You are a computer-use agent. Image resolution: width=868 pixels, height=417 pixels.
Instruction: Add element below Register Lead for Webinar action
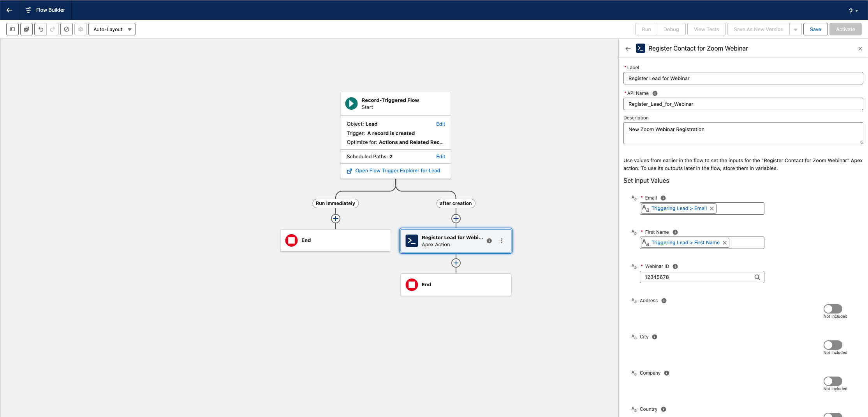pyautogui.click(x=456, y=263)
